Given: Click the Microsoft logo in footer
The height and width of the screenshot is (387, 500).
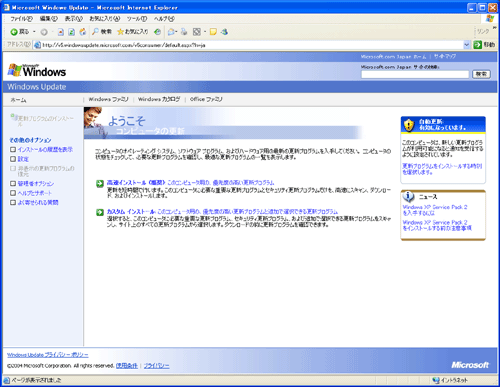Looking at the screenshot, I should click(470, 365).
